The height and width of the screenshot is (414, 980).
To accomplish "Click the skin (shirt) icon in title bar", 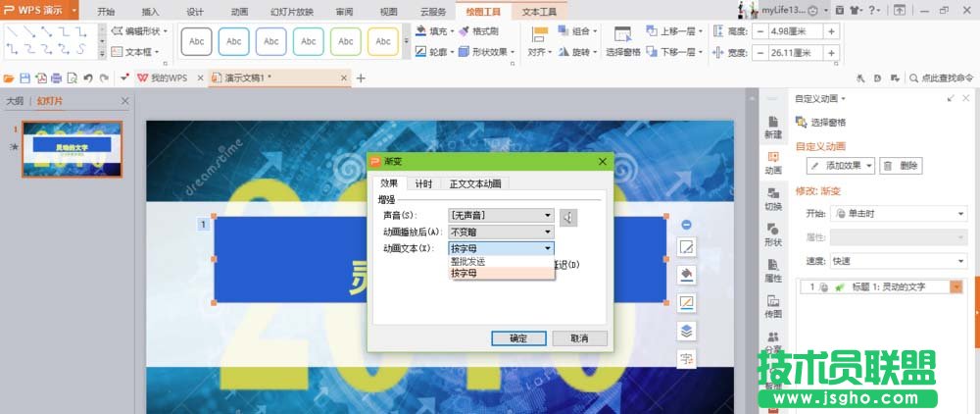I will click(x=855, y=10).
